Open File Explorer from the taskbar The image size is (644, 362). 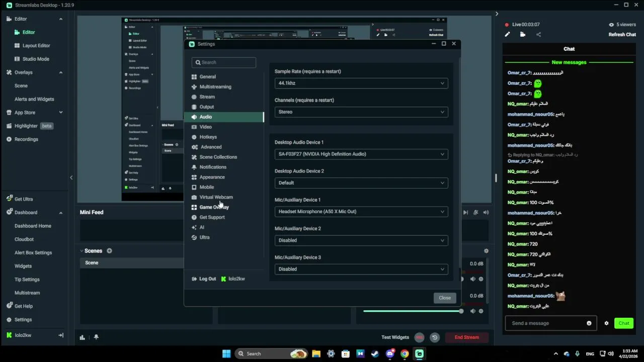coord(316,353)
